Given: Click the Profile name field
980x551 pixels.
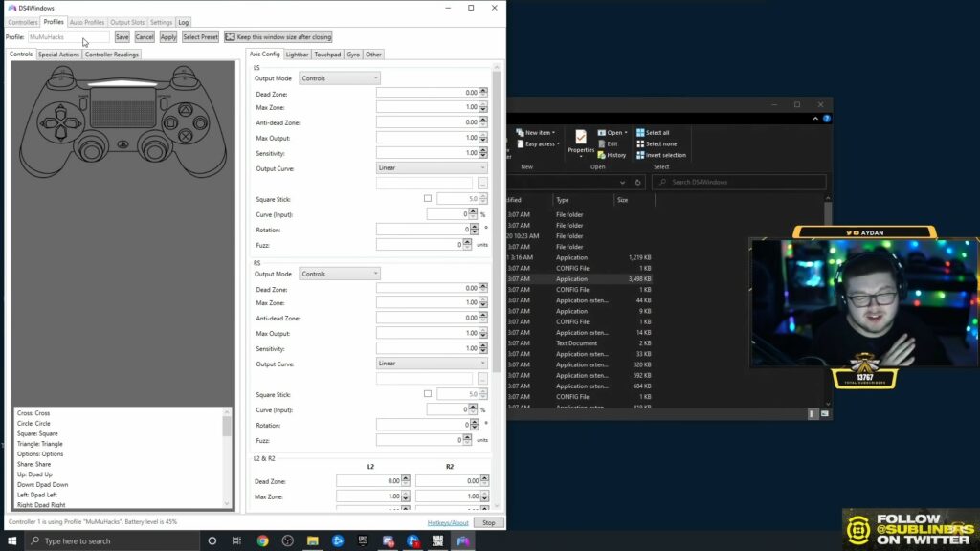Looking at the screenshot, I should [x=69, y=37].
